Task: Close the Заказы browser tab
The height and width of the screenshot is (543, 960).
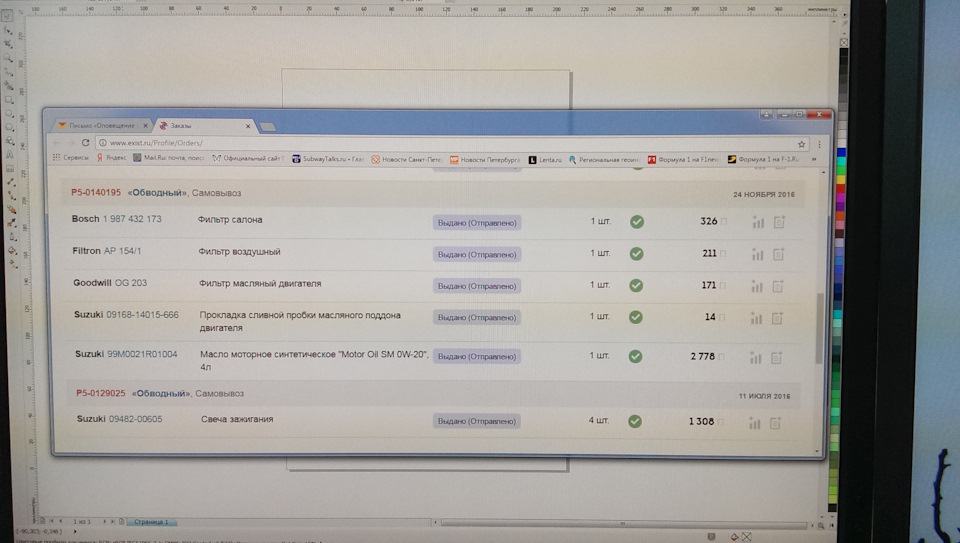Action: [248, 126]
